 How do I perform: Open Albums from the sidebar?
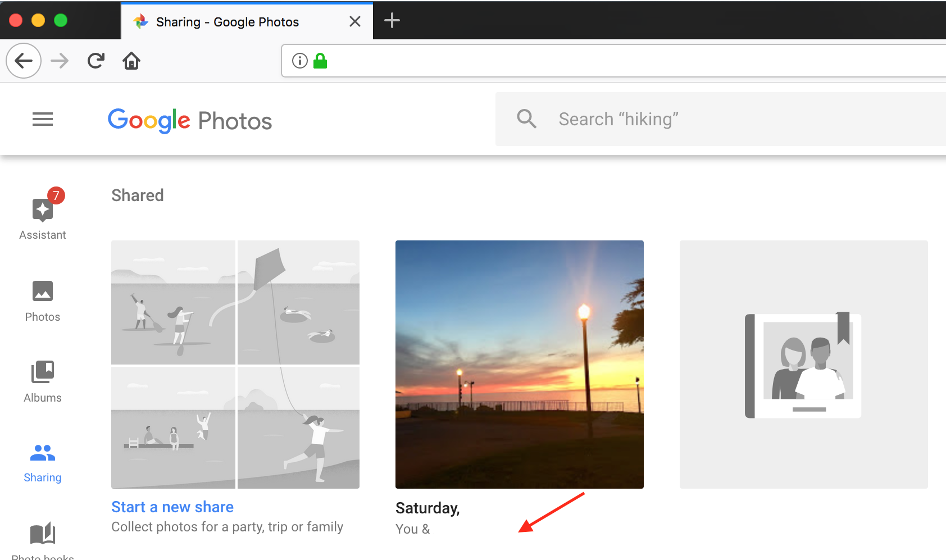43,381
